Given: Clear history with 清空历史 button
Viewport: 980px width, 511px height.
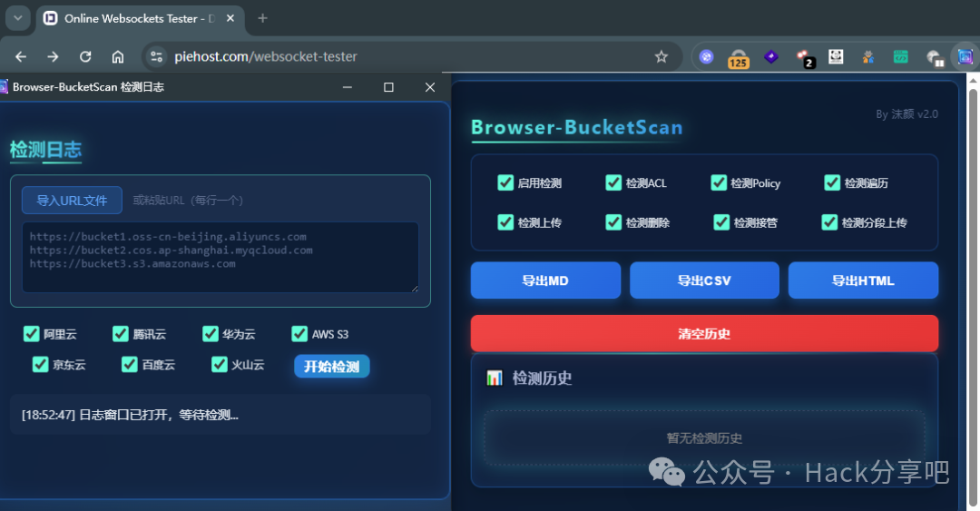Looking at the screenshot, I should (x=704, y=333).
